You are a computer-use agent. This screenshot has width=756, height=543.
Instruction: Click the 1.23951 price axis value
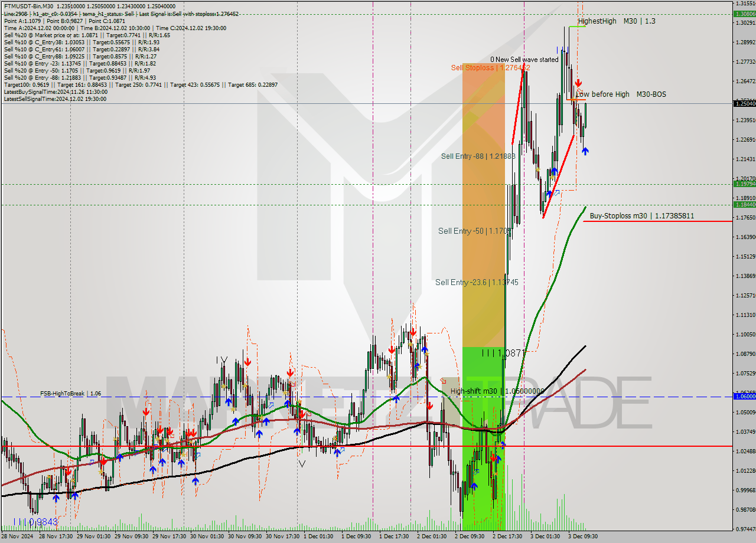click(x=745, y=120)
